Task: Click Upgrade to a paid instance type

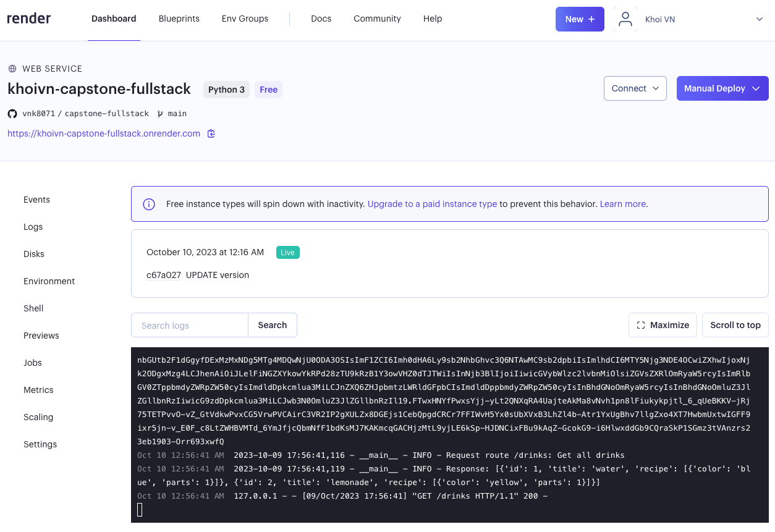Action: [432, 204]
